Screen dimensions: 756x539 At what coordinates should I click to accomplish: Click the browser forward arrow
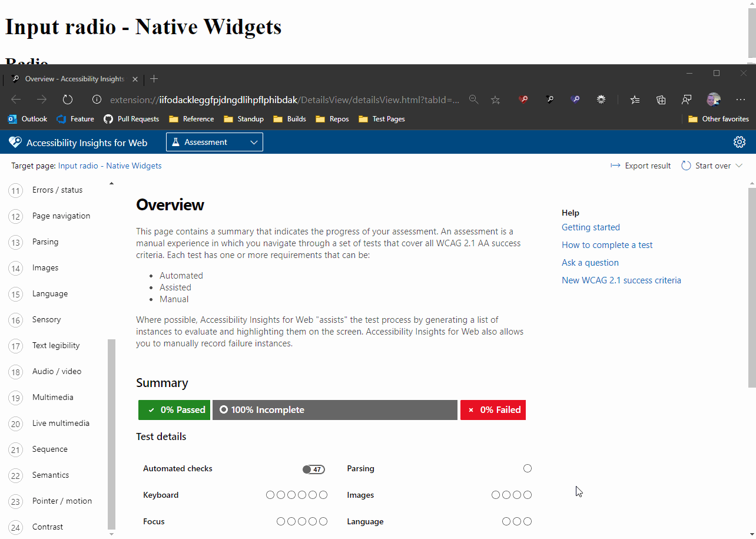[x=42, y=100]
